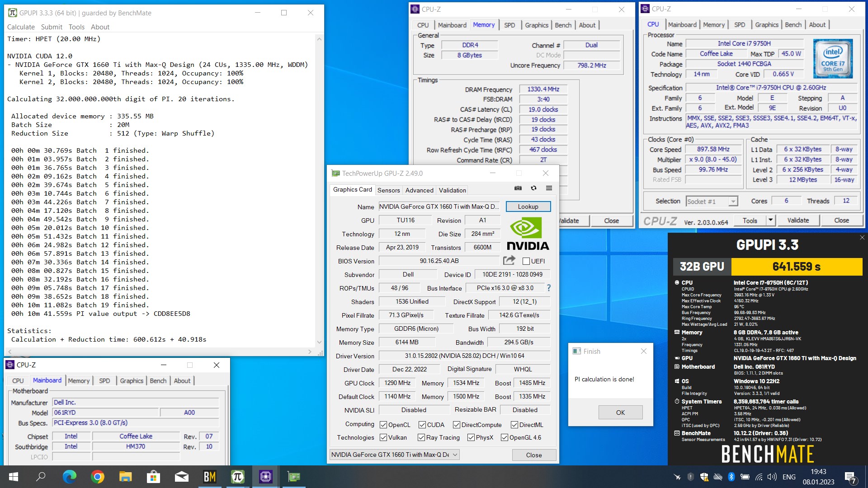Switch to GPU-Z Validation tab
The image size is (868, 488).
click(x=452, y=190)
